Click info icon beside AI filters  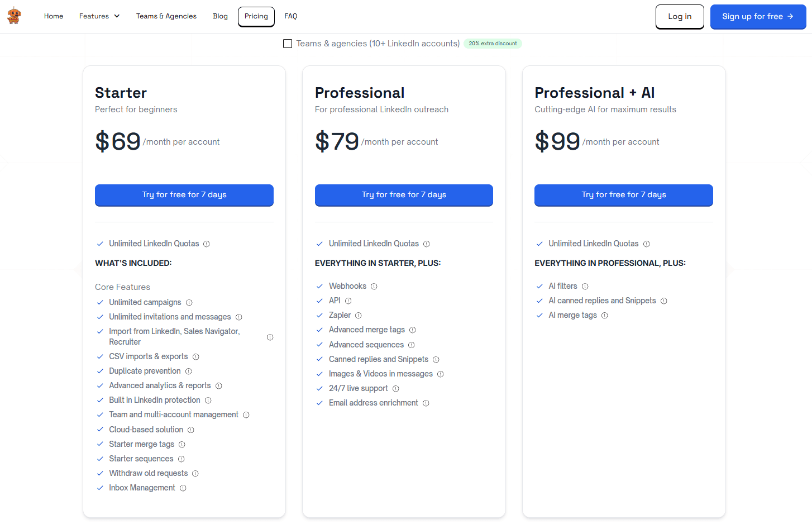coord(585,287)
